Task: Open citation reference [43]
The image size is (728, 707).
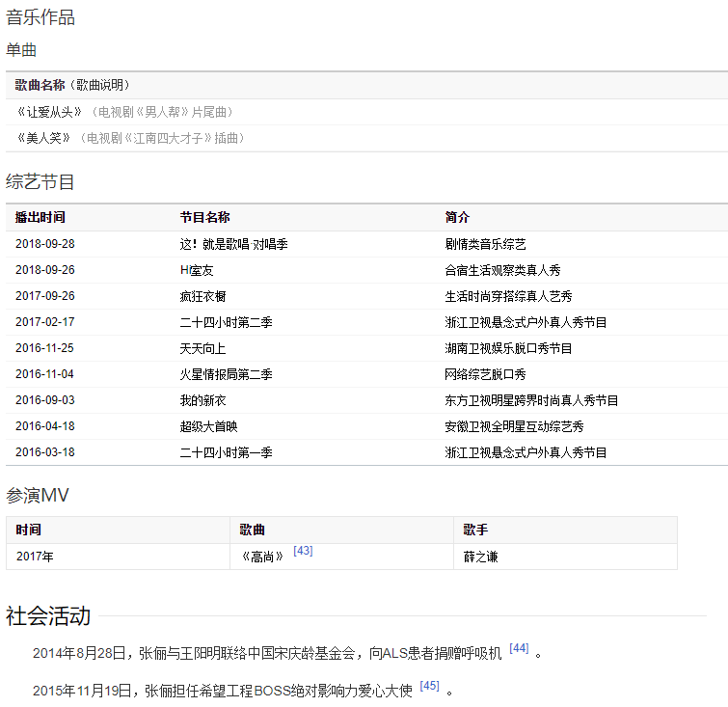Action: pyautogui.click(x=303, y=551)
